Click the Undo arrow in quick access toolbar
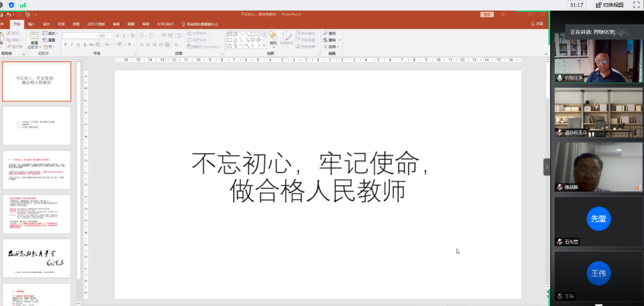This screenshot has height=306, width=644. 9,15
